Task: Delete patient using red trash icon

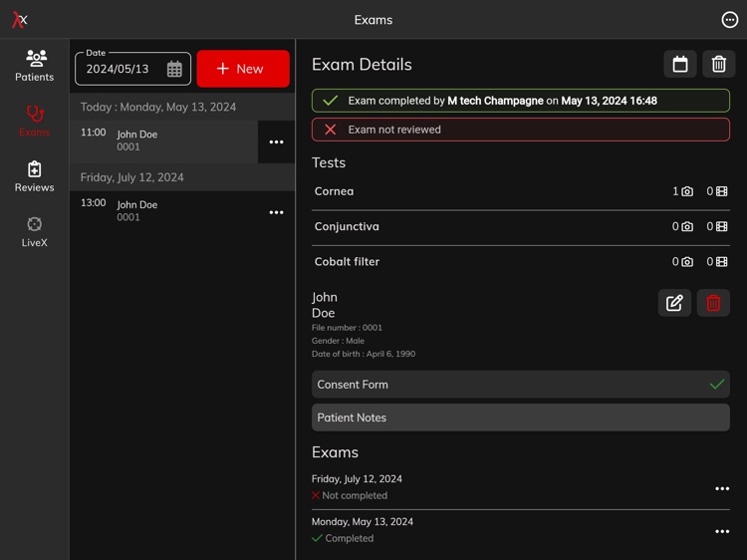Action: (x=713, y=303)
